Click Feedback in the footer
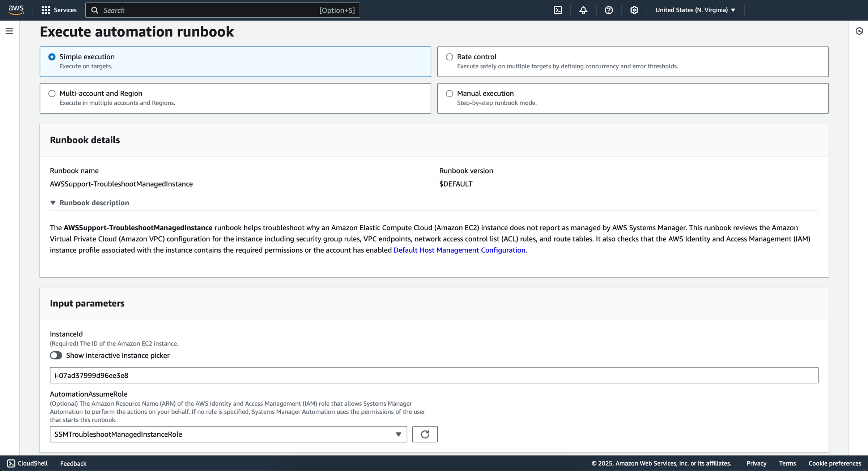The width and height of the screenshot is (868, 471). click(73, 463)
